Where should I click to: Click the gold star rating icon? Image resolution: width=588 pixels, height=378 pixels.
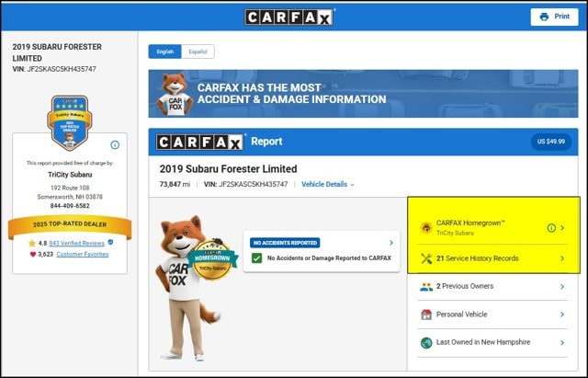(x=32, y=243)
